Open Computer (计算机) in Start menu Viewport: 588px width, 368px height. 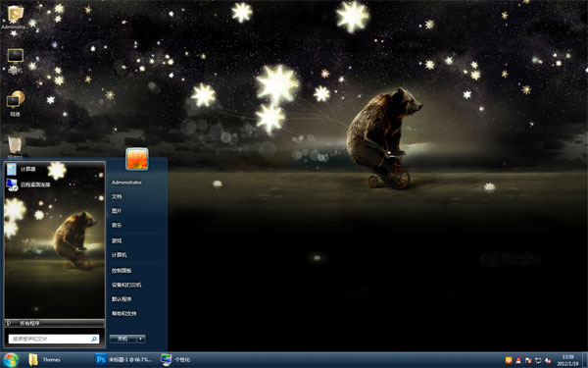(x=119, y=255)
